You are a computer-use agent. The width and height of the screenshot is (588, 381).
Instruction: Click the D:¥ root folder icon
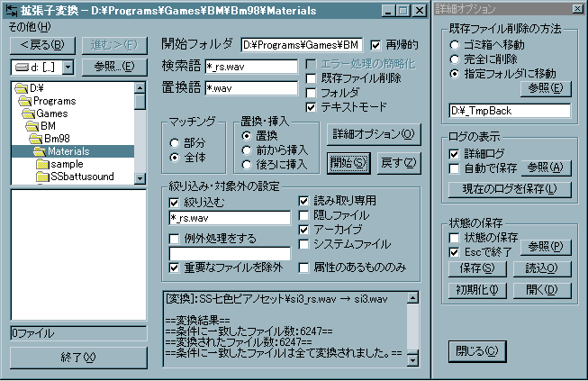pyautogui.click(x=21, y=88)
